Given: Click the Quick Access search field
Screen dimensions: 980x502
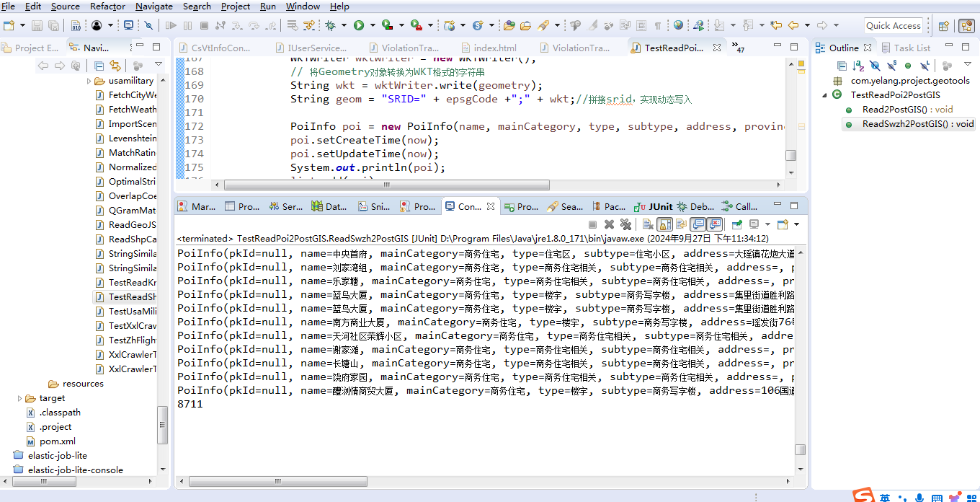Looking at the screenshot, I should (x=893, y=25).
